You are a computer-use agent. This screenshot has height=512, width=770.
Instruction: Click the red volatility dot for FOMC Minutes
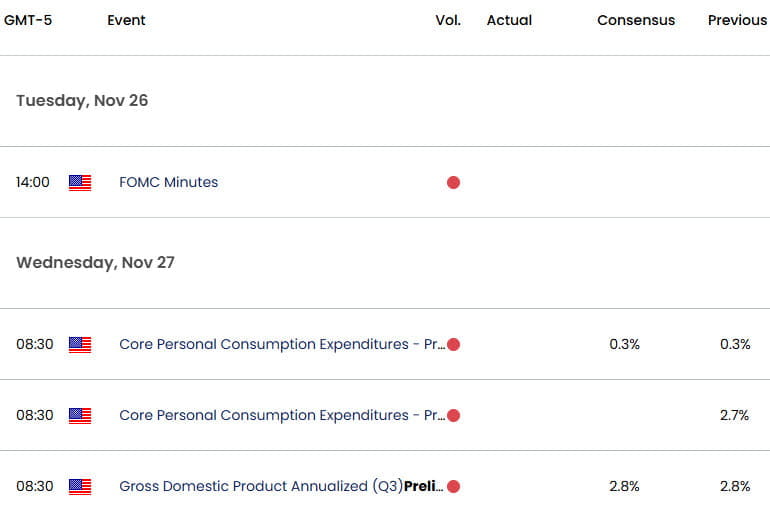(453, 183)
